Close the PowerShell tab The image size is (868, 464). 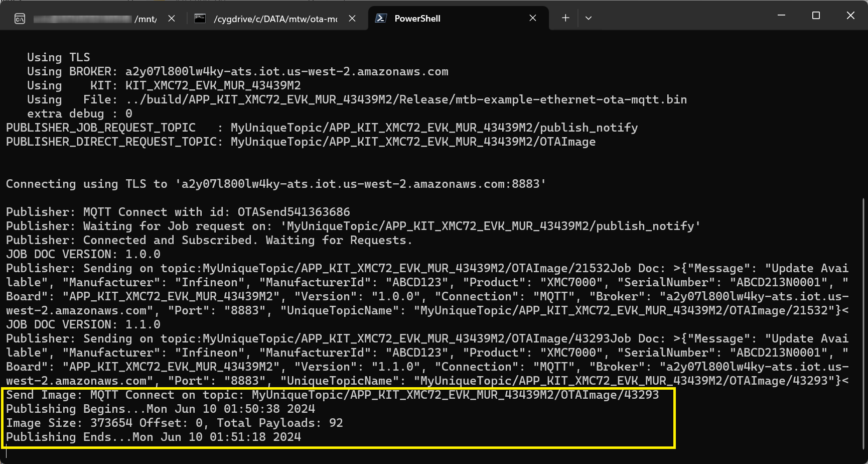tap(533, 18)
